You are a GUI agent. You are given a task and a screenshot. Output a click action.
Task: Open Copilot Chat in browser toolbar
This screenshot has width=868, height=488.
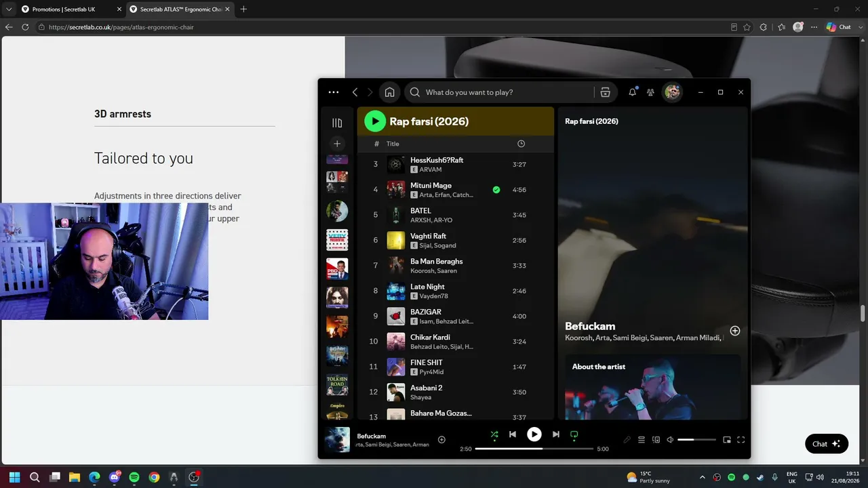pos(839,27)
